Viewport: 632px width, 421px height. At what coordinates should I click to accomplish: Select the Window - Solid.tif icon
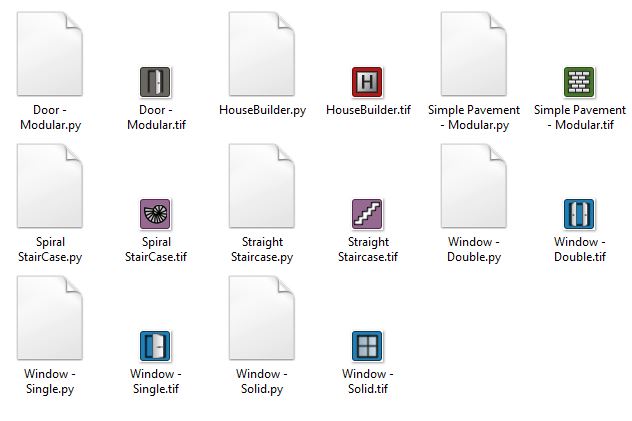[x=367, y=346]
